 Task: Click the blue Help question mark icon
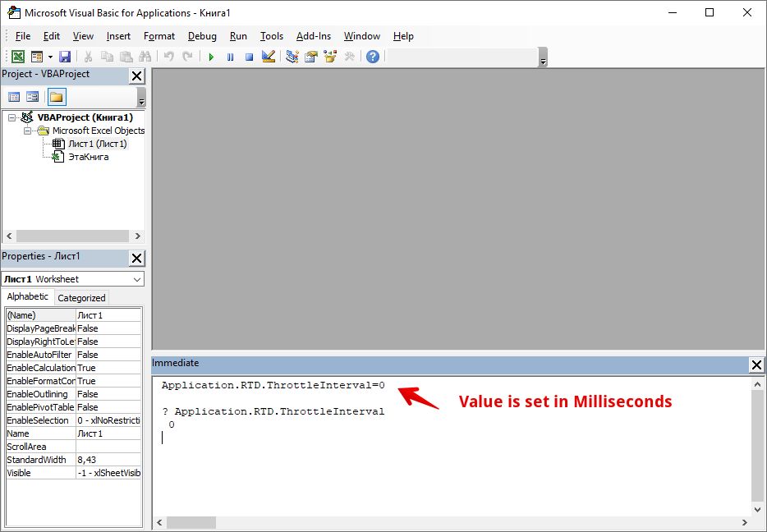[373, 57]
